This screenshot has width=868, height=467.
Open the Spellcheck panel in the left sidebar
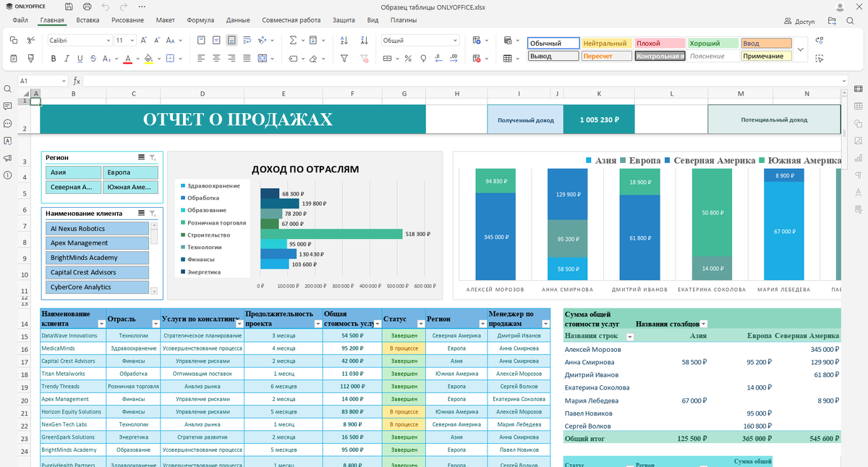7,140
